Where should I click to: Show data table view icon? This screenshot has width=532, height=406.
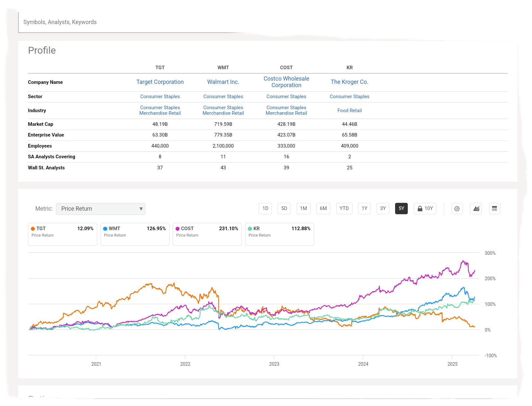point(494,209)
